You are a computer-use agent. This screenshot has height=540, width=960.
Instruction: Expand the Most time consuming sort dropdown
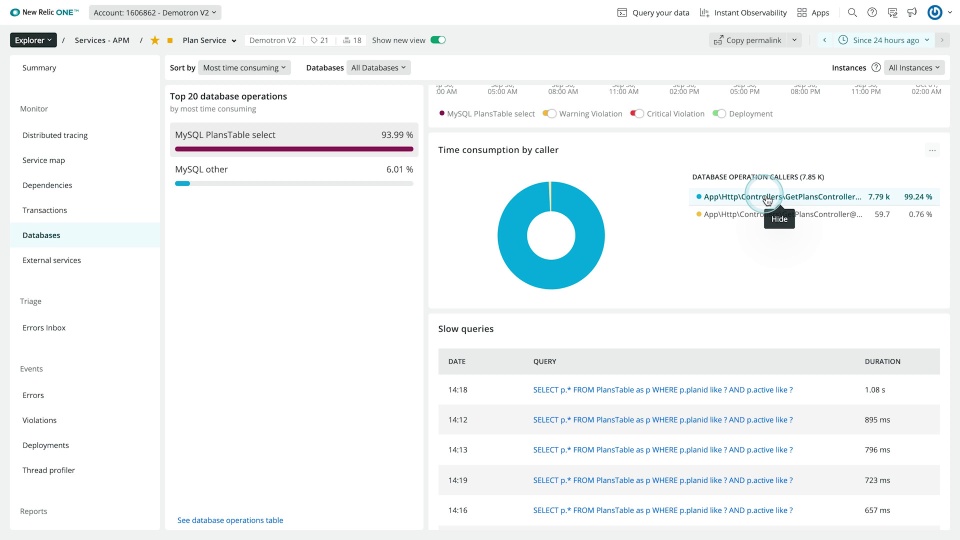click(244, 67)
